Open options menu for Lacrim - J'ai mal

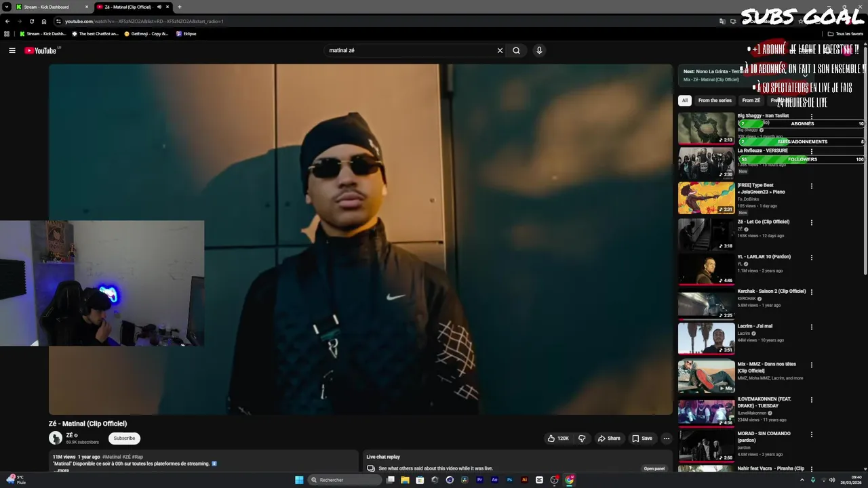[812, 327]
